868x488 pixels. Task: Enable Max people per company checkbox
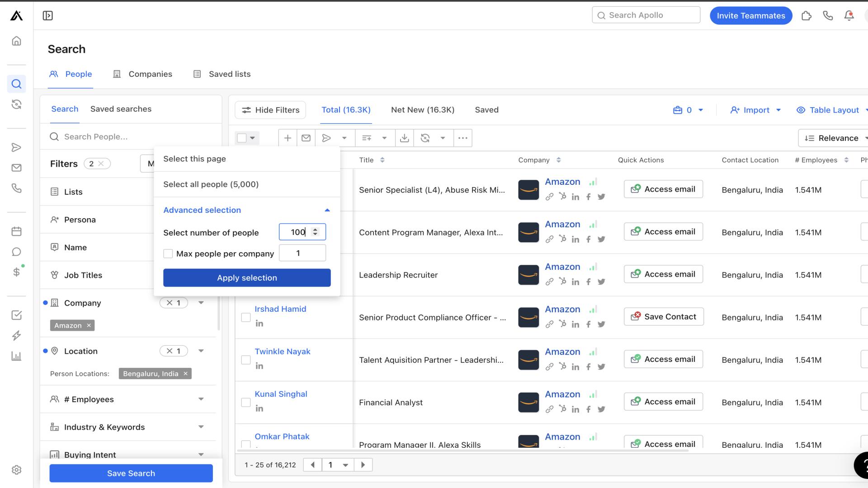click(168, 254)
